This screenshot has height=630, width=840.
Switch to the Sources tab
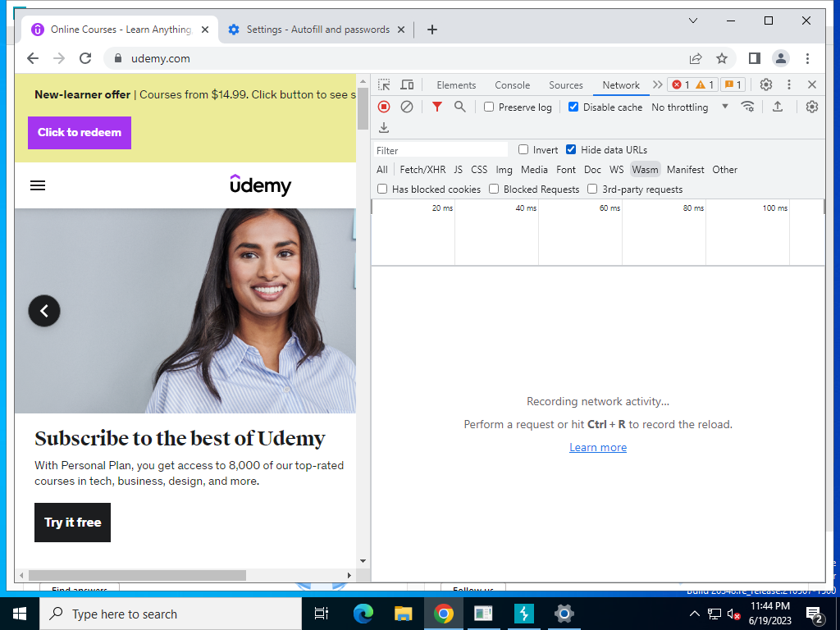coord(566,84)
